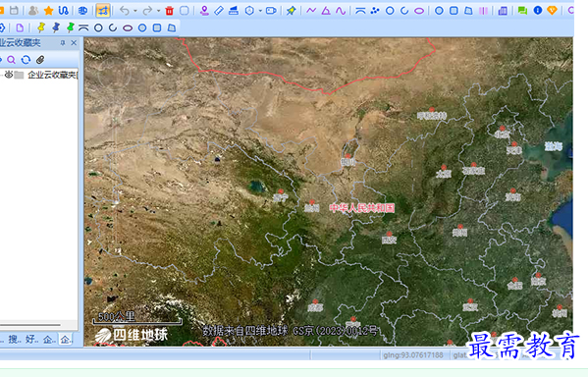Click the 中华人民共和国 map label
Image resolution: width=588 pixels, height=377 pixels.
pyautogui.click(x=362, y=208)
